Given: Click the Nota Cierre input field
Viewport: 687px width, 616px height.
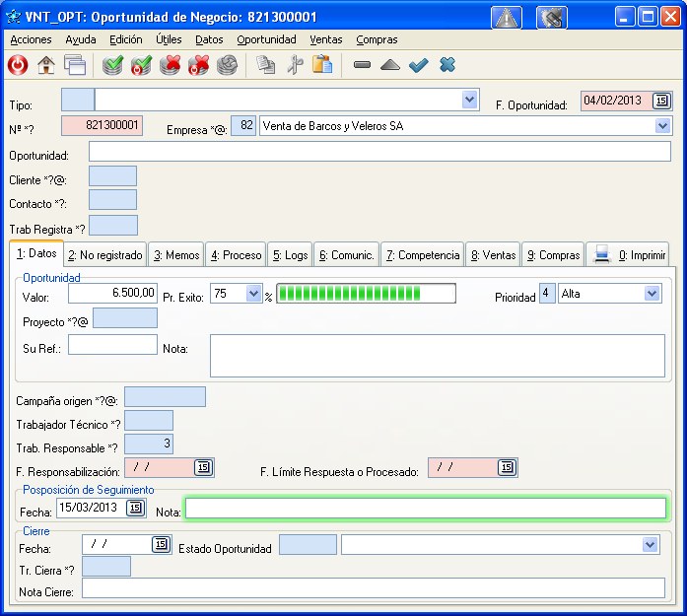Looking at the screenshot, I should click(374, 588).
